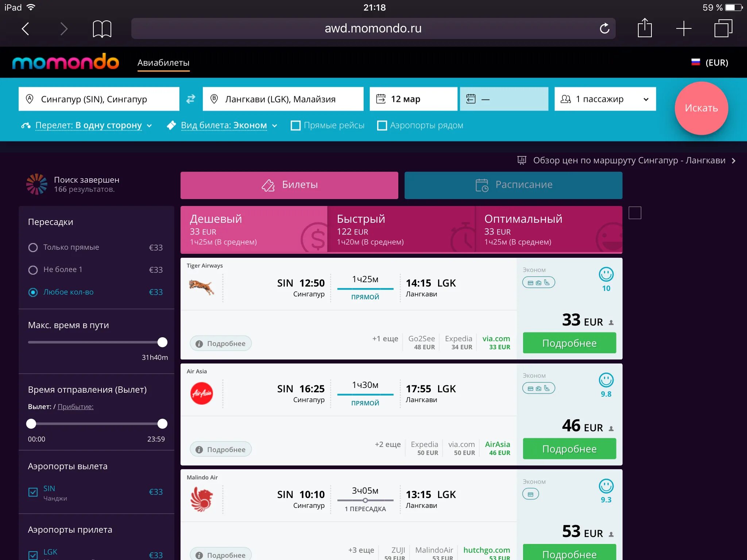
Task: Open Обзор цен по маршруту link
Action: coord(629,160)
